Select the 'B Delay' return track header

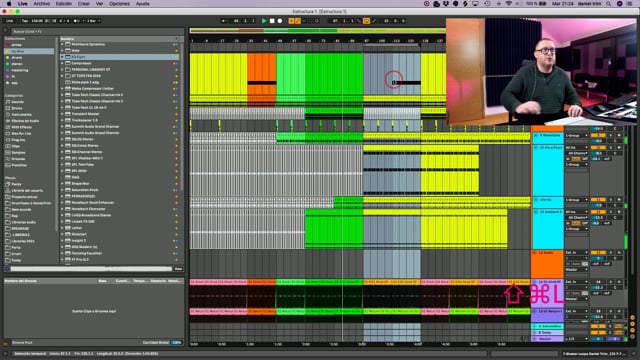tap(547, 333)
